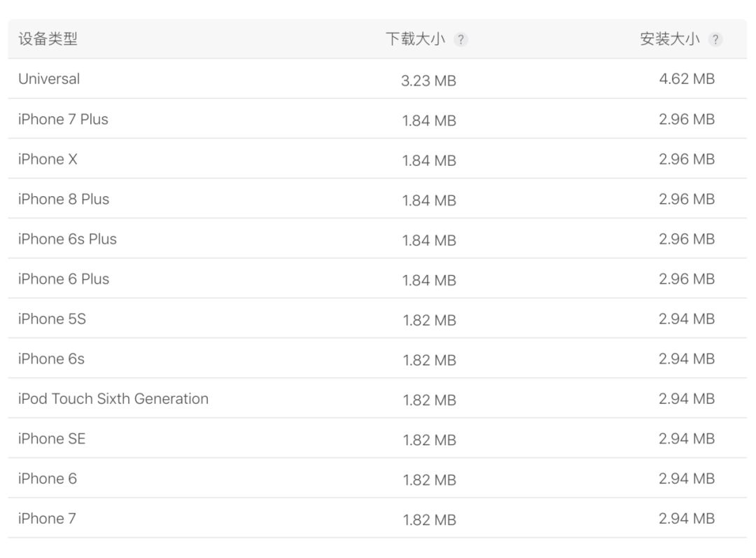
Task: Click iPhone 7 install size 2.94 MB
Action: pos(687,518)
